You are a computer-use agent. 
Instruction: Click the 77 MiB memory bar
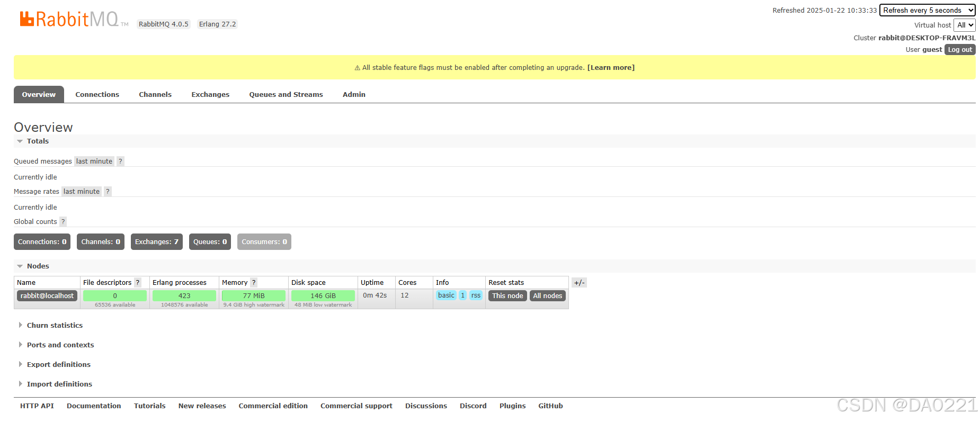point(254,296)
